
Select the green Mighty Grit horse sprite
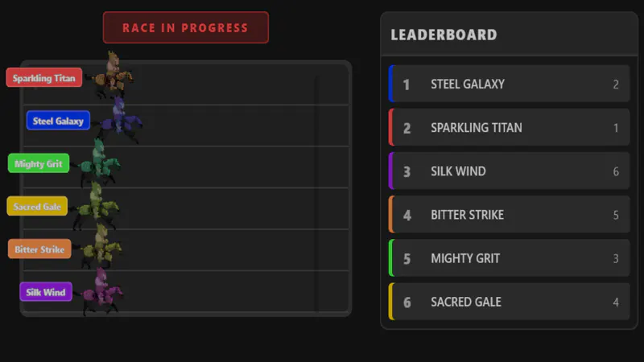[x=98, y=162]
